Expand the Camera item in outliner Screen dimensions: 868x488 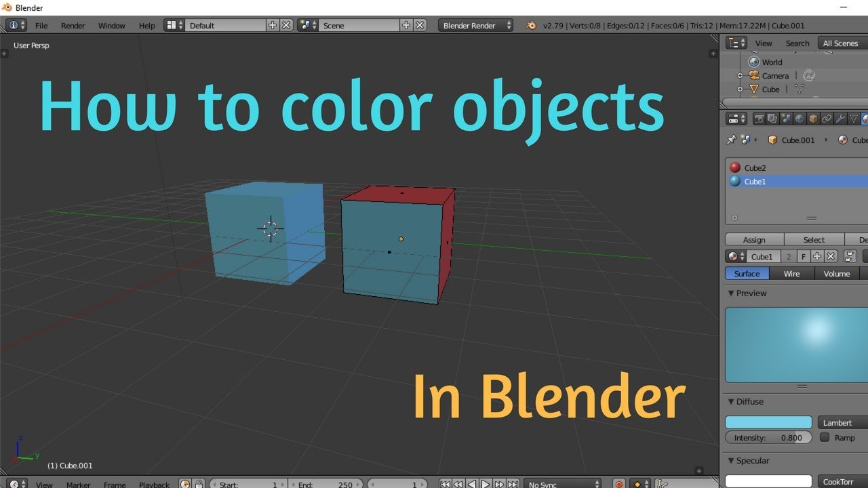tap(740, 75)
